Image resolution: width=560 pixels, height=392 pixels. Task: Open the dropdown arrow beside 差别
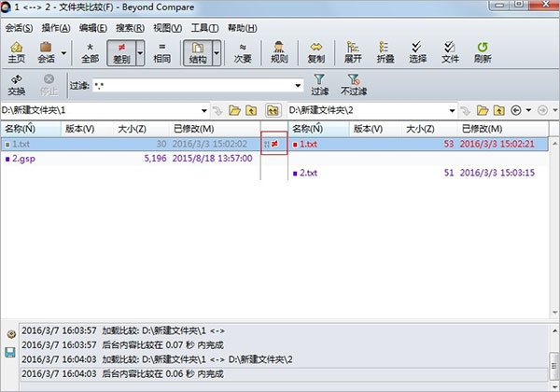140,53
